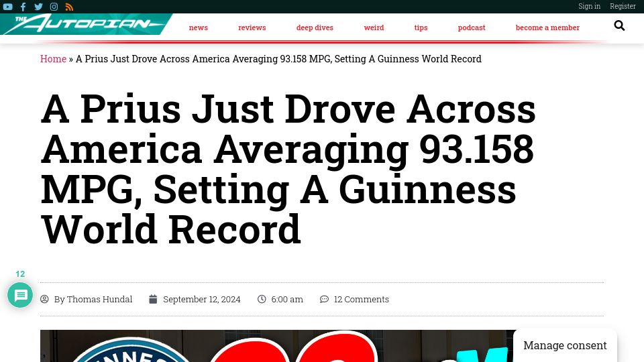The height and width of the screenshot is (362, 644).
Task: Open the RSS feed icon
Action: click(69, 7)
